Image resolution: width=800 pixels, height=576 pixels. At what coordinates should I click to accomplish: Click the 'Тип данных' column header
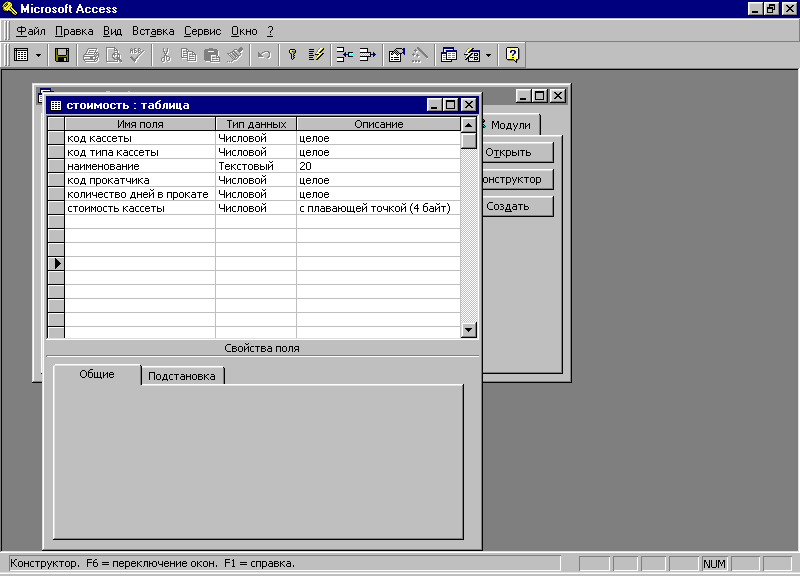point(256,124)
